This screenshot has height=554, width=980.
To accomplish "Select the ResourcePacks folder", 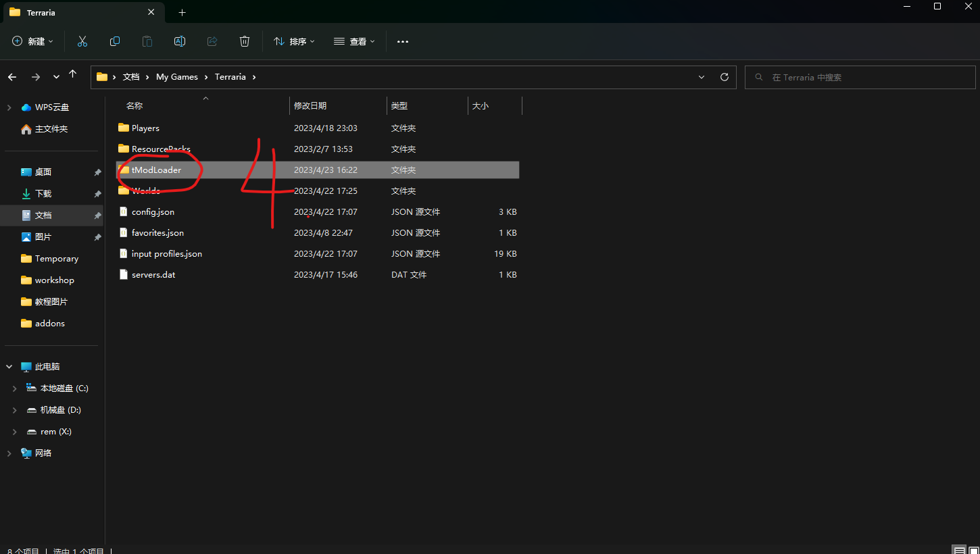I will [317, 149].
